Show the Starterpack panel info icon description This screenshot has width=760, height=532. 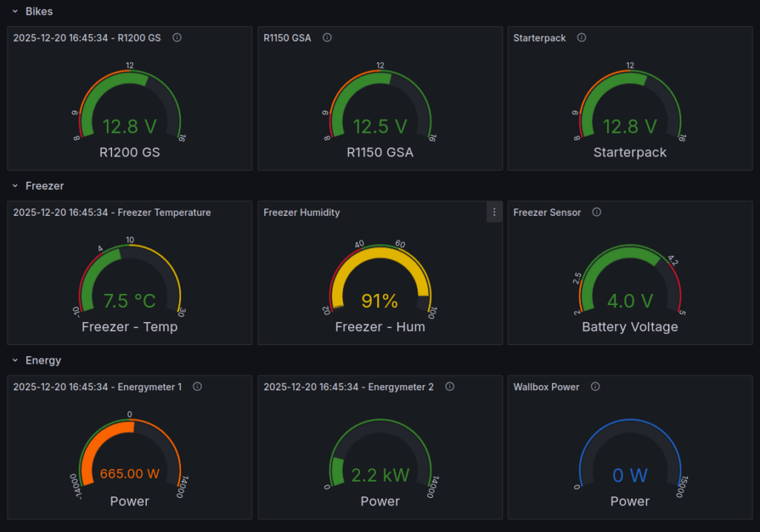(581, 38)
